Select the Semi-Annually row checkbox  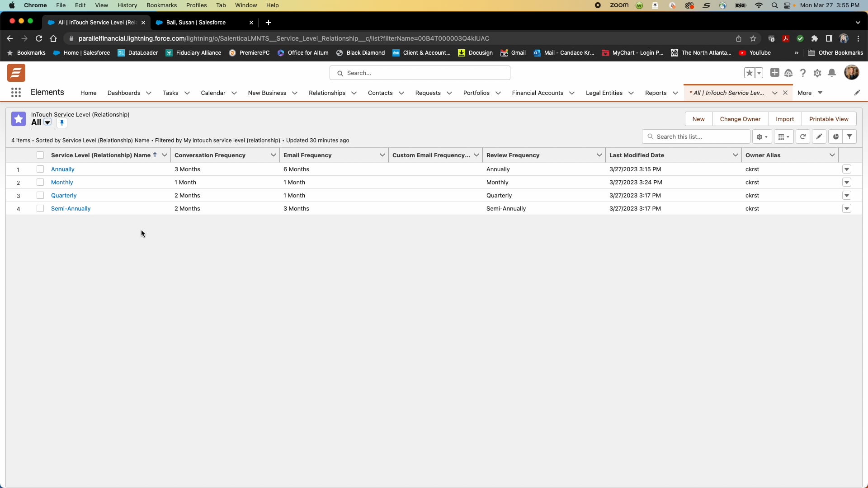point(40,208)
